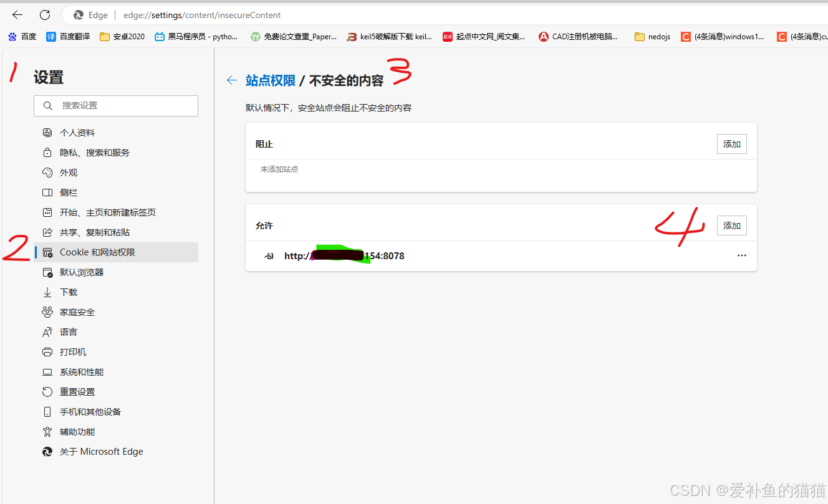Open 打印机 settings section
828x504 pixels.
pyautogui.click(x=116, y=352)
